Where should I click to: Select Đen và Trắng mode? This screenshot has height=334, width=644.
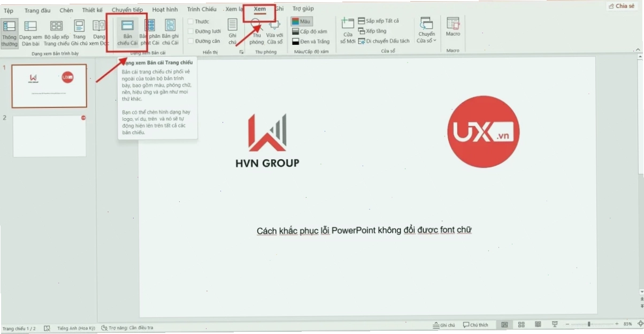[311, 41]
